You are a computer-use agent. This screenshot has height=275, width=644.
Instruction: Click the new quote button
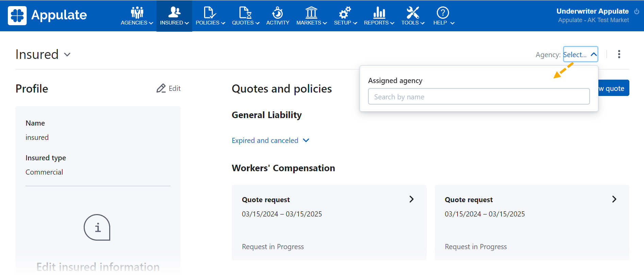613,88
